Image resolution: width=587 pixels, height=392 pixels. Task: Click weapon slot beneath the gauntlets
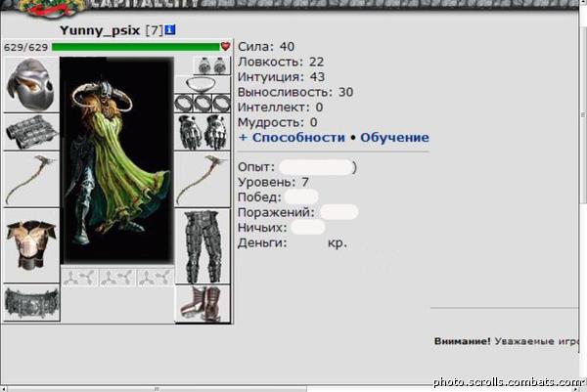click(x=203, y=180)
